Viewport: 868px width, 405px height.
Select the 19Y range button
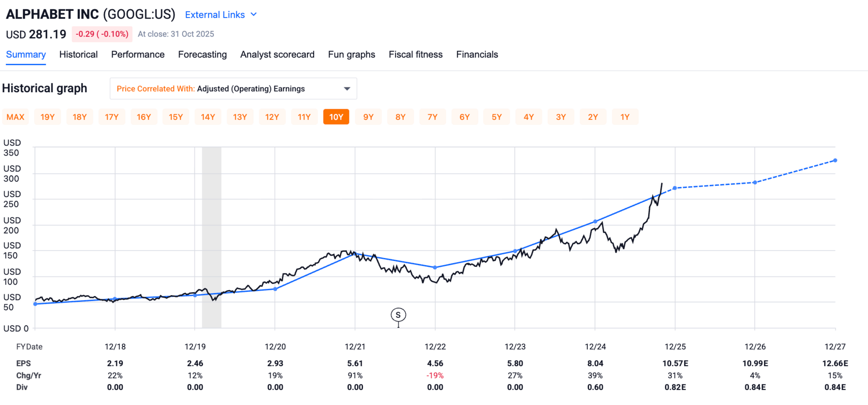point(47,117)
